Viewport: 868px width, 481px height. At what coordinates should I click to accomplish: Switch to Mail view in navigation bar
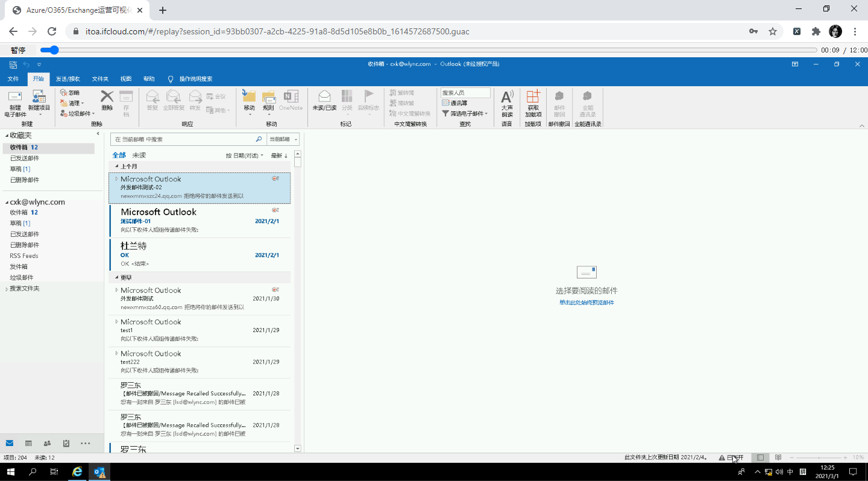[x=10, y=443]
